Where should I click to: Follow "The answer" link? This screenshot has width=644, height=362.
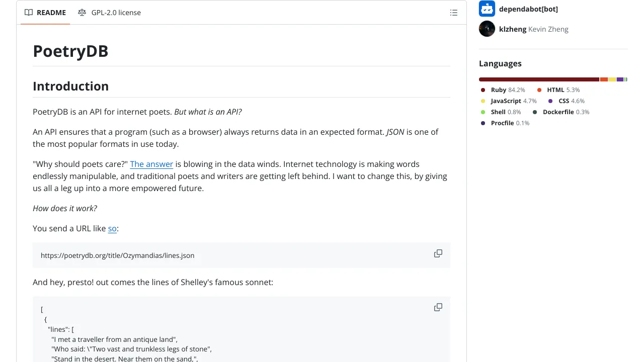coord(151,164)
